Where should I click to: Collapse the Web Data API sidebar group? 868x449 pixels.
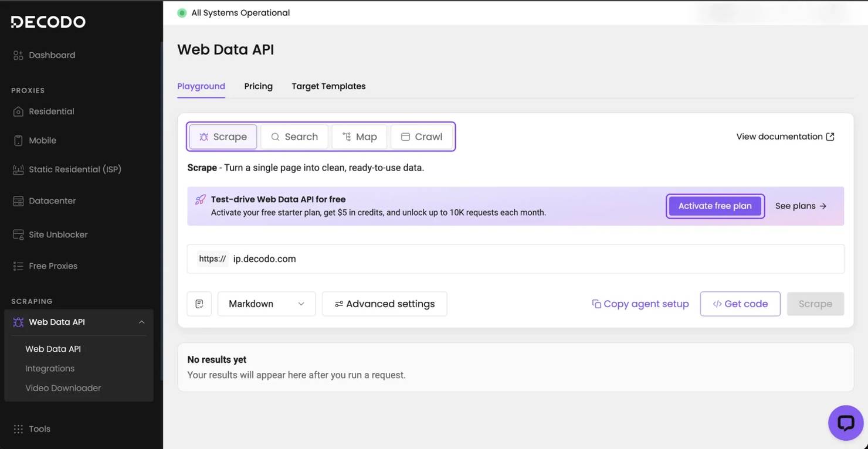(x=141, y=322)
